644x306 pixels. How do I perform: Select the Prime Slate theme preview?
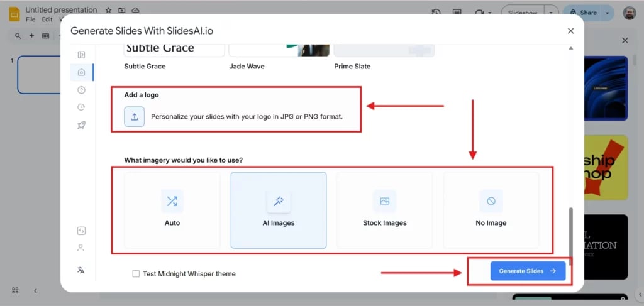[384, 50]
